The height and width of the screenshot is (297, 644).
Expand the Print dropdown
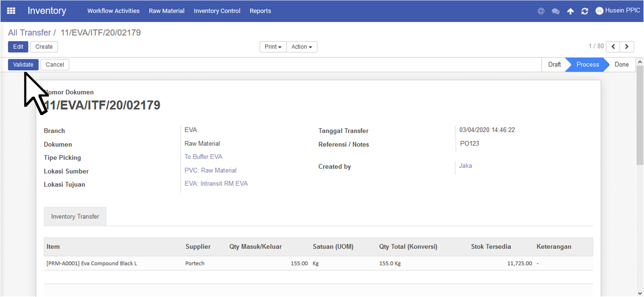tap(273, 47)
